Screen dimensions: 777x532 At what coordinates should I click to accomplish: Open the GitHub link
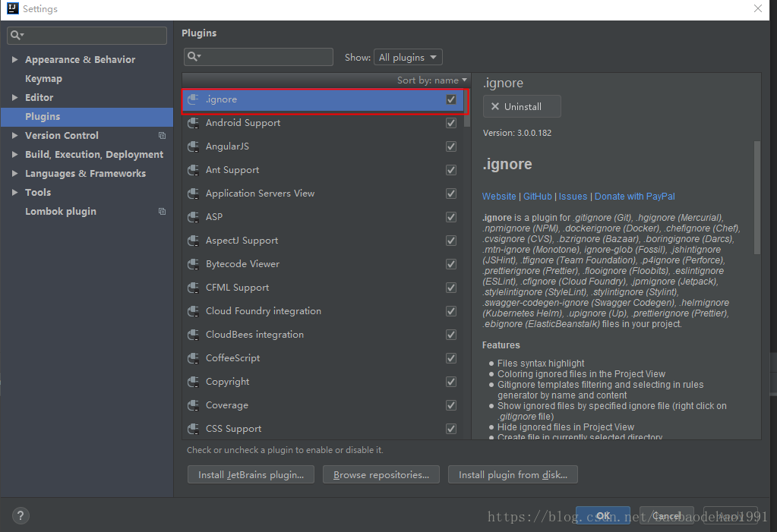click(x=538, y=196)
